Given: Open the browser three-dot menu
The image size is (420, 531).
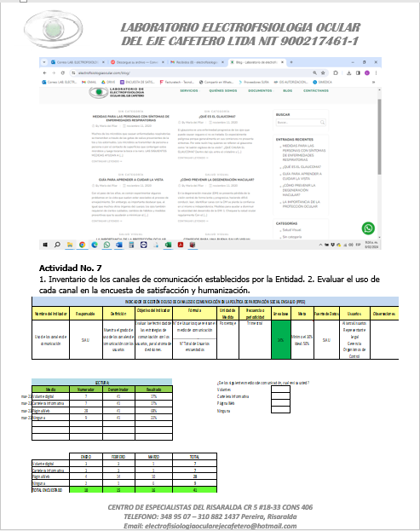Looking at the screenshot, I should 376,72.
